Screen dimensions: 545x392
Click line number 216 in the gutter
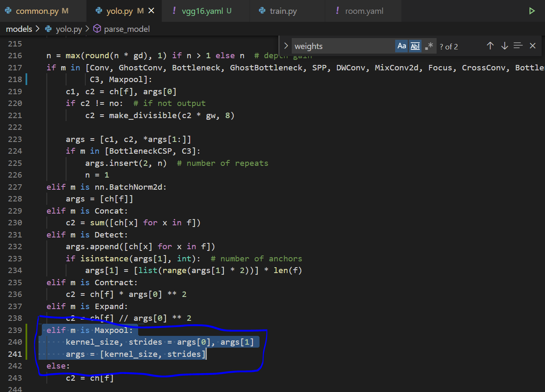tap(15, 55)
